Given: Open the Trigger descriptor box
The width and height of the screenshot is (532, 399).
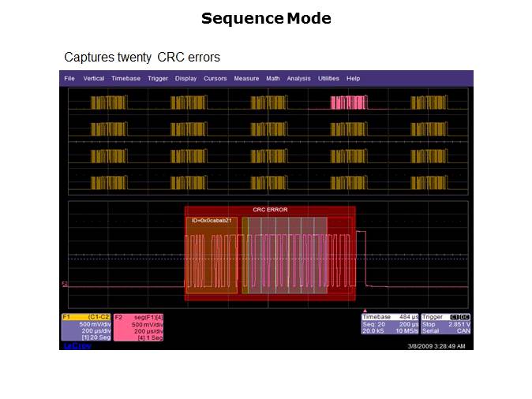Looking at the screenshot, I should [447, 326].
